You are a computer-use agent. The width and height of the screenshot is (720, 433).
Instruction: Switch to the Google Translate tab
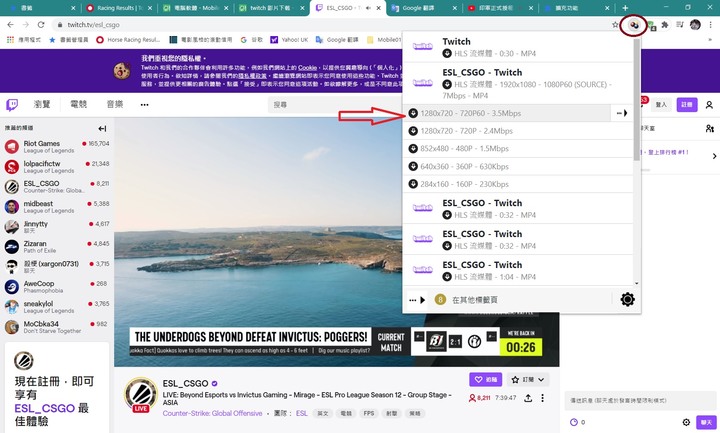tap(425, 8)
